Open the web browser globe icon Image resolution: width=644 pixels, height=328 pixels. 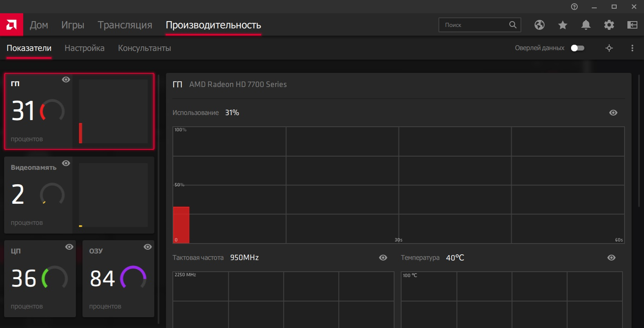[540, 25]
